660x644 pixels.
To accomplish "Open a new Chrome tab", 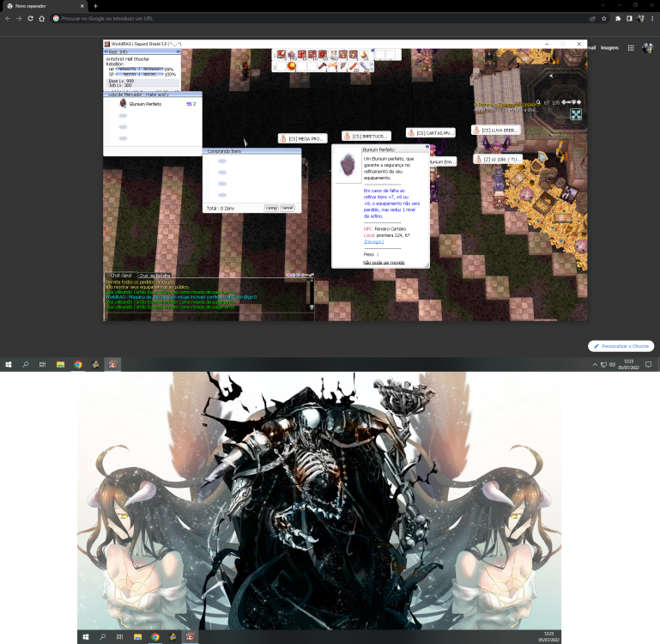I will (x=95, y=6).
